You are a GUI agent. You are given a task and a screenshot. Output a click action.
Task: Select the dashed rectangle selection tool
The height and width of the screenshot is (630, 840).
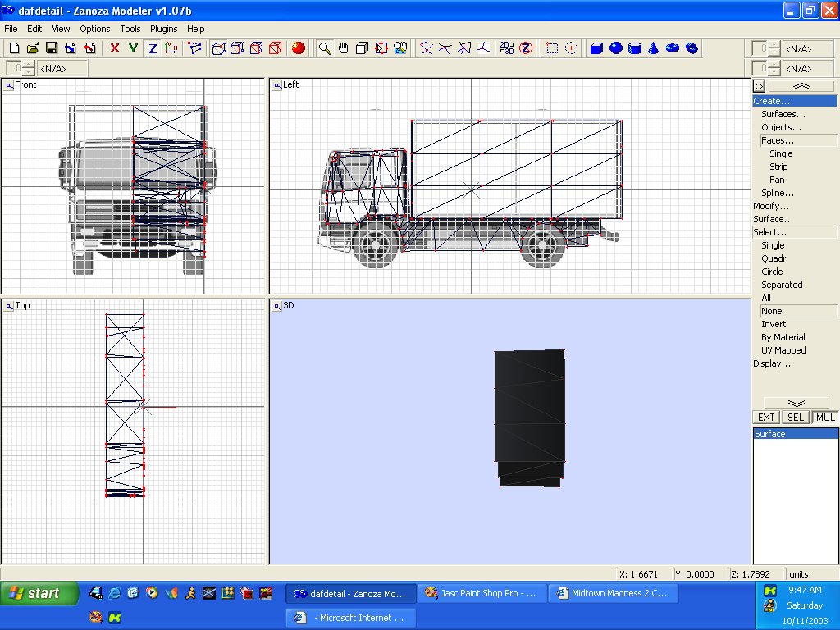(x=552, y=48)
